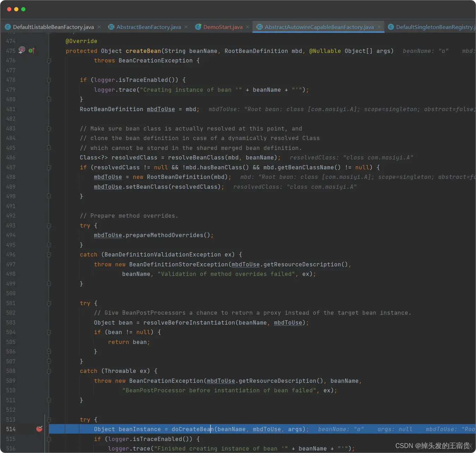Collapse the catch block fold on line 496

click(49, 255)
